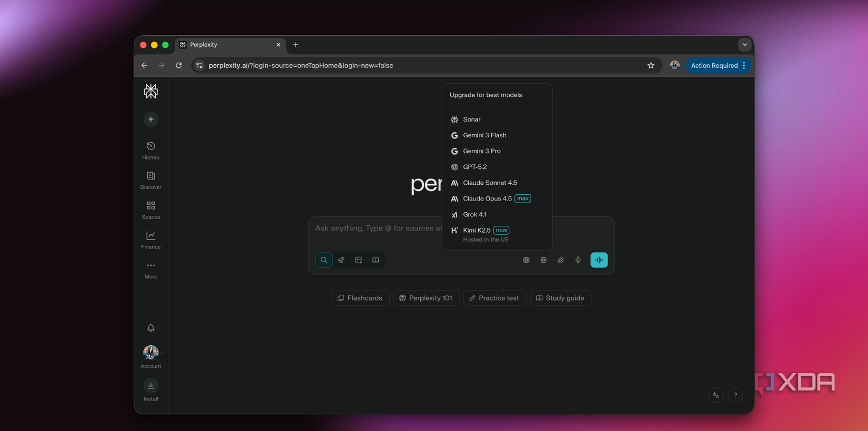Bookmark this page with the star
This screenshot has width=868, height=431.
click(651, 65)
